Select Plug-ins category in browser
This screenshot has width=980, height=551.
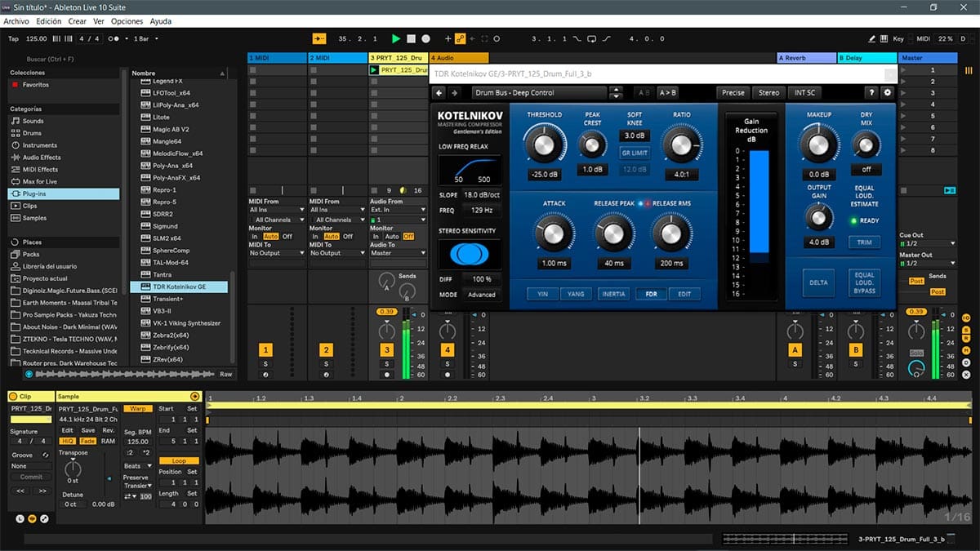click(x=64, y=193)
